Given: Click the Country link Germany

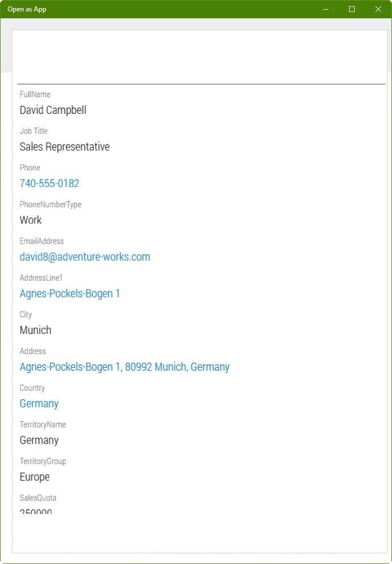Looking at the screenshot, I should tap(39, 403).
